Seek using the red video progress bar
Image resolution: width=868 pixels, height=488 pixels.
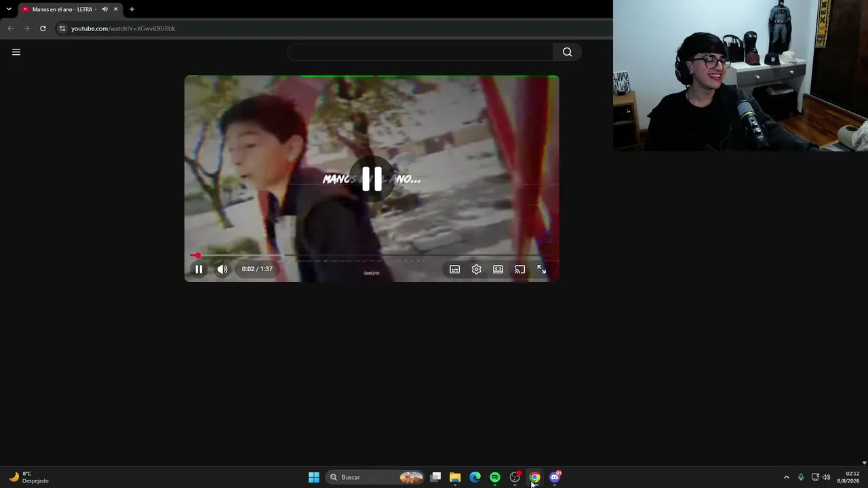[x=372, y=256]
